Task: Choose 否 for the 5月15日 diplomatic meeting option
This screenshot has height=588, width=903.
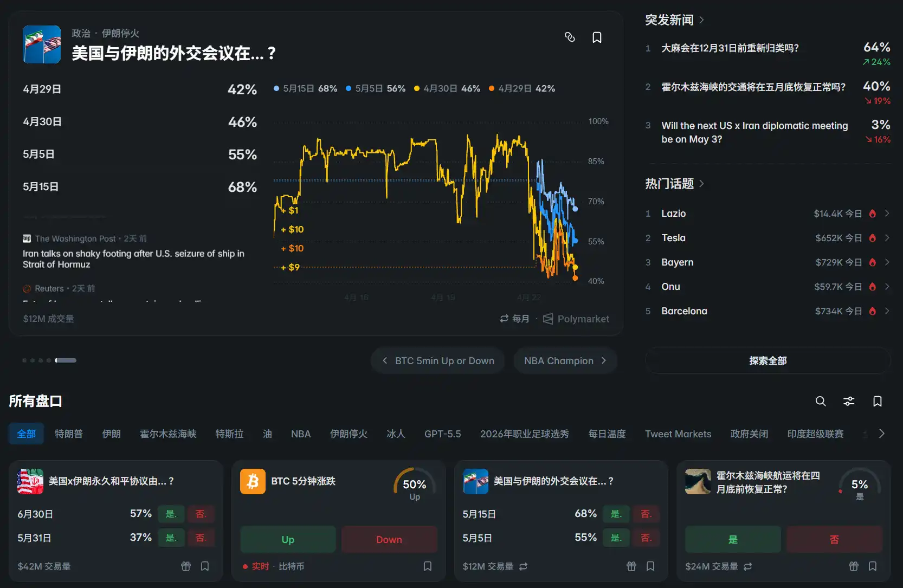Action: click(646, 514)
